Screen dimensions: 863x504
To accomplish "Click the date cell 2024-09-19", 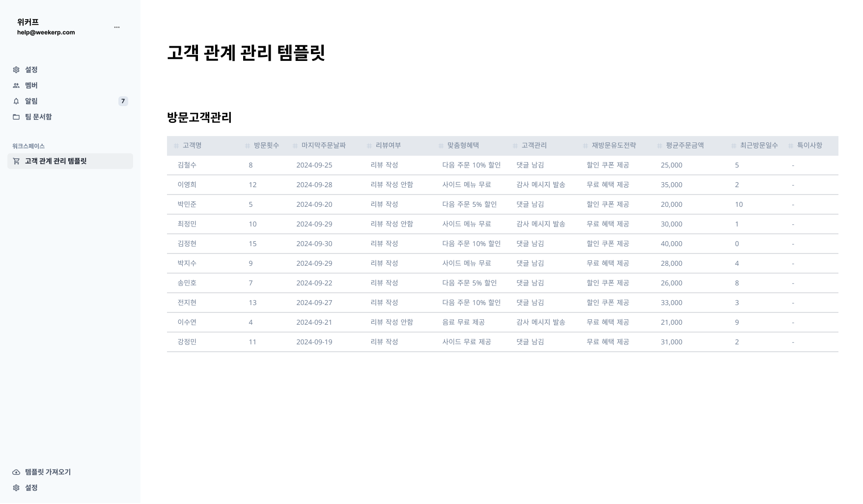I will (x=314, y=342).
